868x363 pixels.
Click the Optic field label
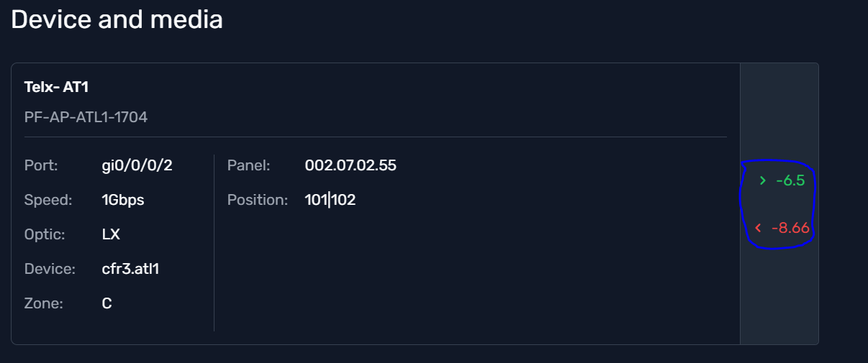pyautogui.click(x=46, y=234)
